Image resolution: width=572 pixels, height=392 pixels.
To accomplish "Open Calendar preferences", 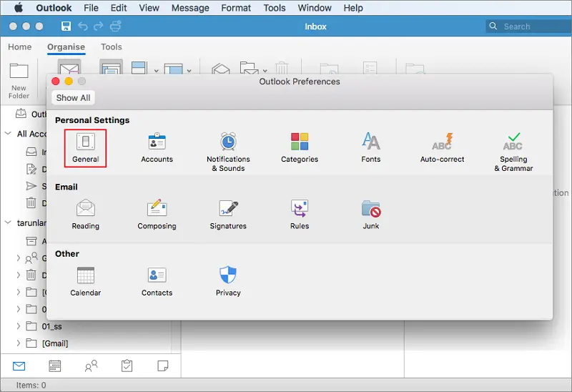I will pos(85,281).
